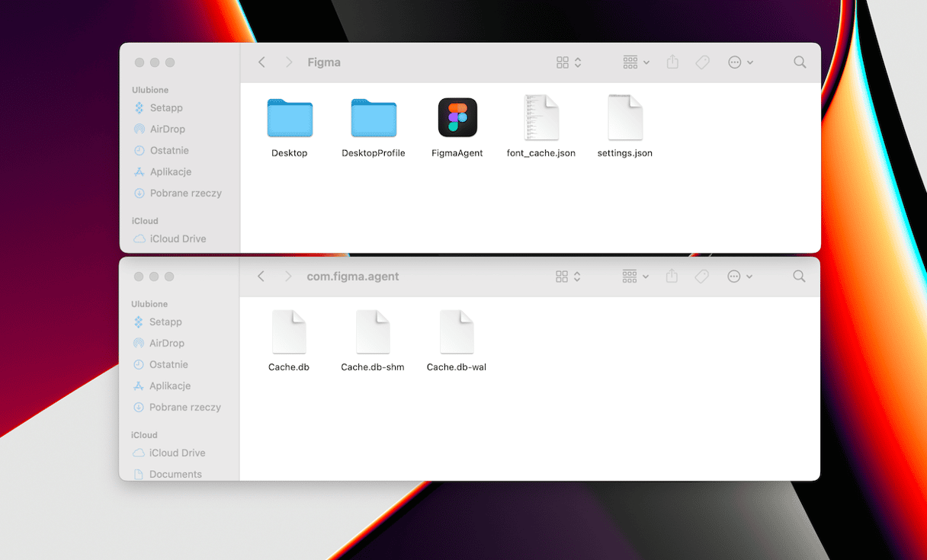The height and width of the screenshot is (560, 927).
Task: Open view mode switcher in Figma window
Action: coord(569,62)
